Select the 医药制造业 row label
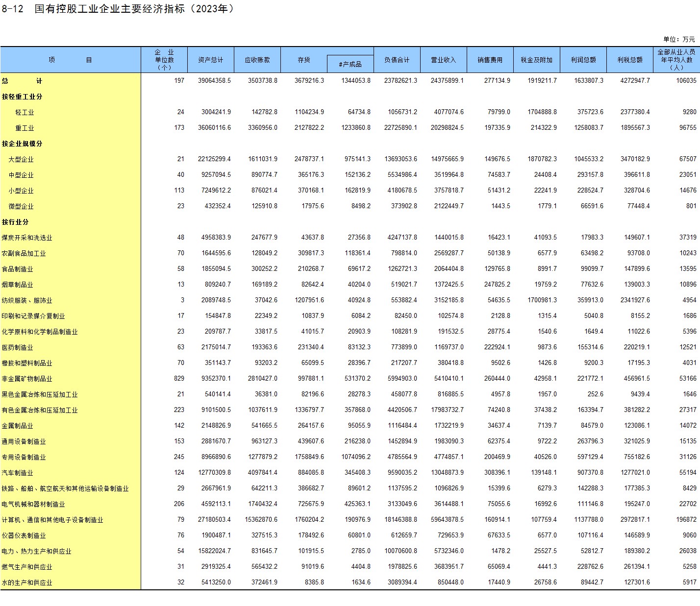The width and height of the screenshot is (700, 606). pyautogui.click(x=18, y=347)
